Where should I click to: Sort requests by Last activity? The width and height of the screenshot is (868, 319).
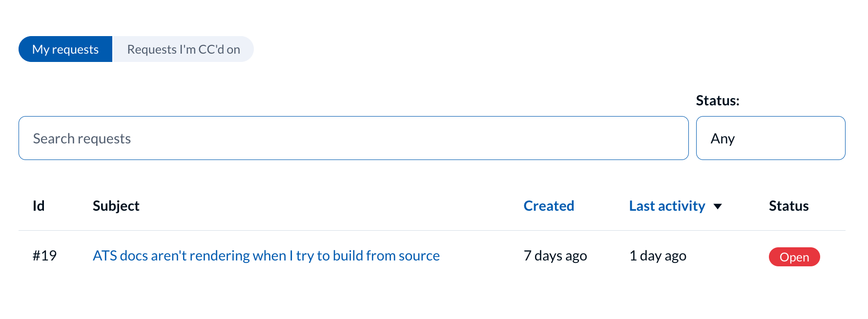click(x=667, y=206)
